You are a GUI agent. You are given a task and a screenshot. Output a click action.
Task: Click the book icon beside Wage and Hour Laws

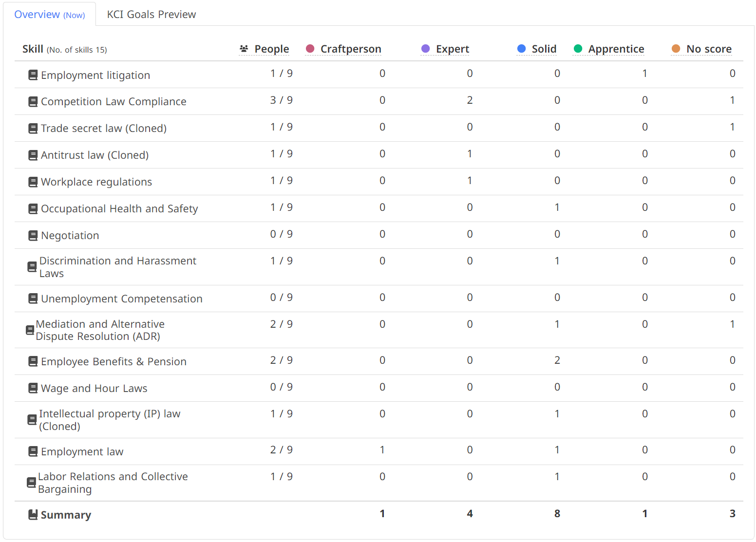[33, 388]
